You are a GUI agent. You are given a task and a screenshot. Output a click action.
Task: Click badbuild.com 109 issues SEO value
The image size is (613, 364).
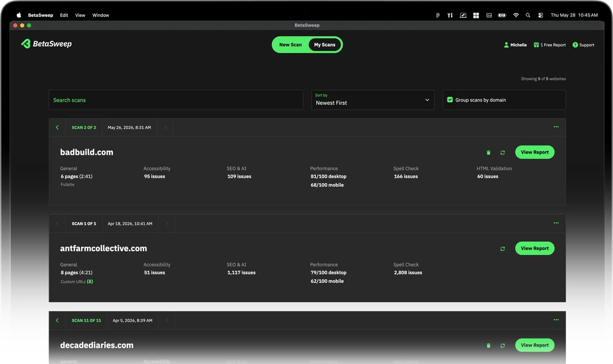point(239,177)
